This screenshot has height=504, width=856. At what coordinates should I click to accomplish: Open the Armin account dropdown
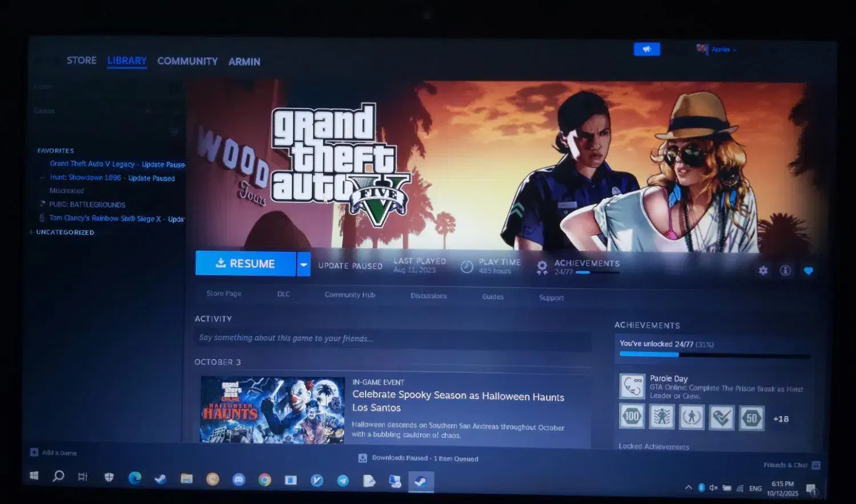(x=722, y=50)
